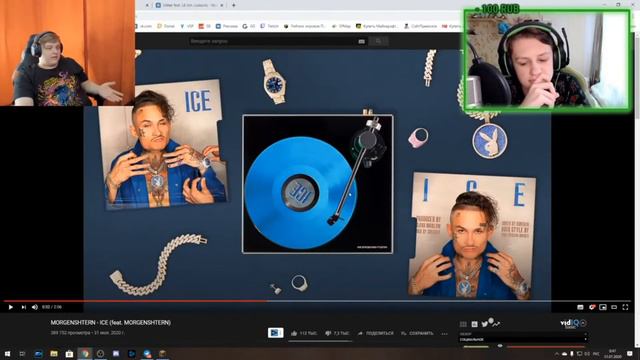This screenshot has height=360, width=640.
Task: Open Microsoft Store from the taskbar
Action: click(69, 353)
